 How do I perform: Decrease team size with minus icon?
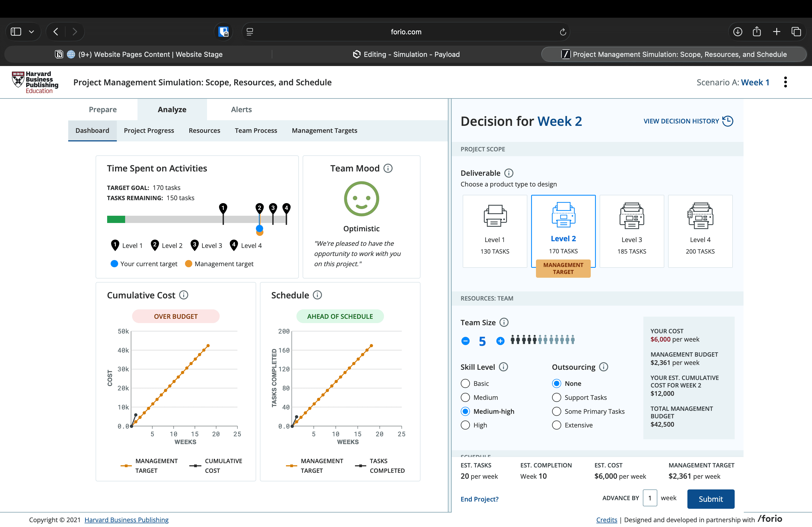pos(465,341)
